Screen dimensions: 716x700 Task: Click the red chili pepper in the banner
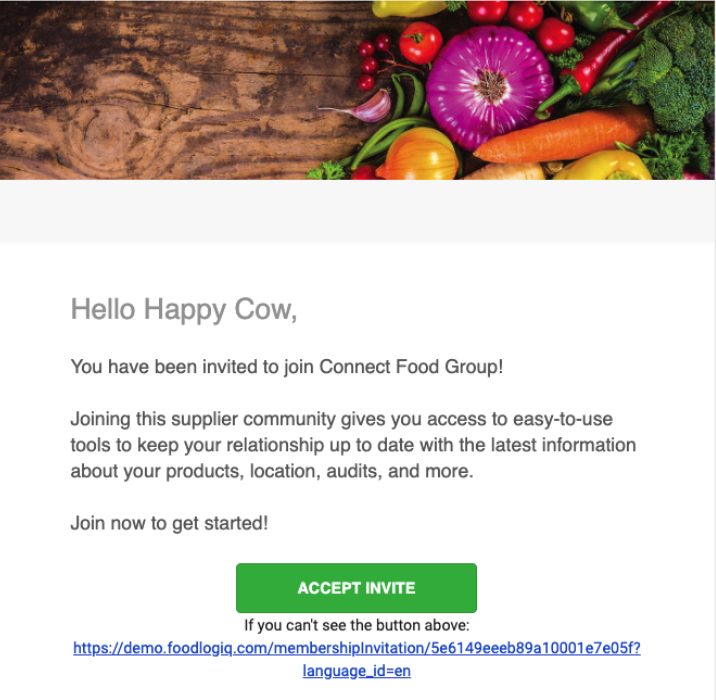[x=603, y=59]
